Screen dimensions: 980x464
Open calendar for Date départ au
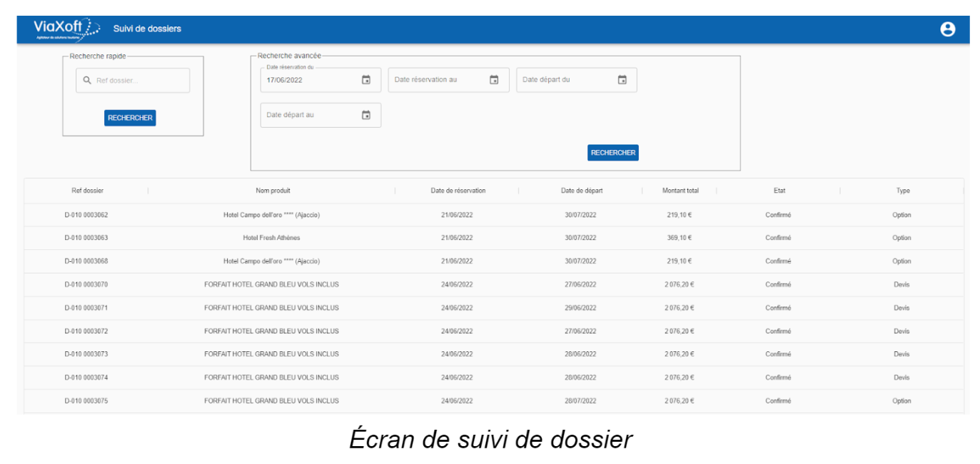[x=366, y=115]
